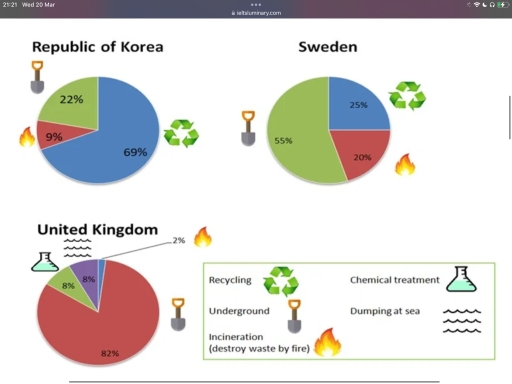Viewport: 512px width, 384px height.
Task: Click the recycling icon in the legend box
Action: pos(281,281)
